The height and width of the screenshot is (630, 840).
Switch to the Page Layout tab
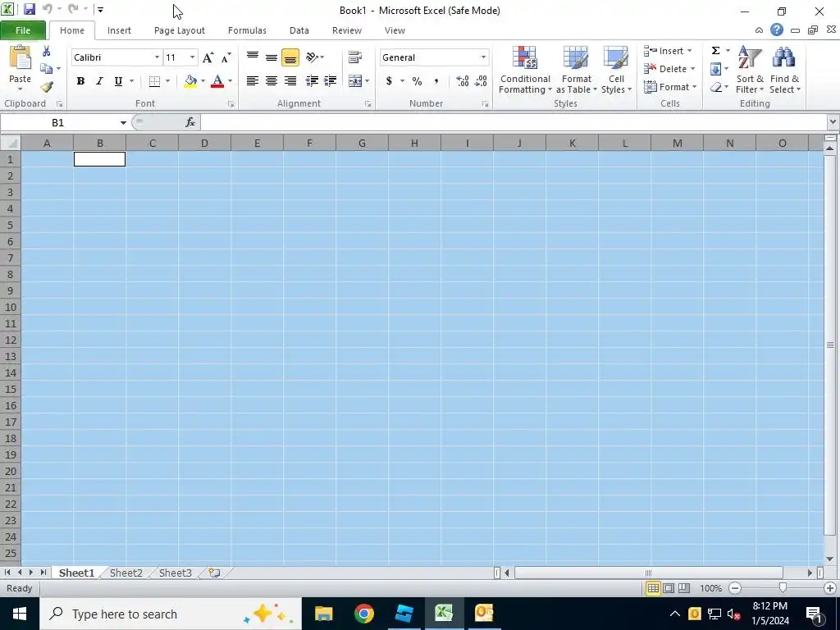180,30
